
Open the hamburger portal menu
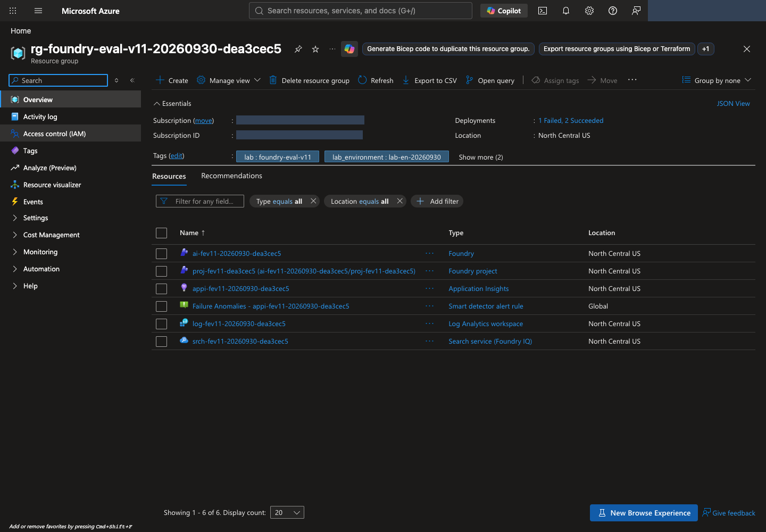(38, 11)
